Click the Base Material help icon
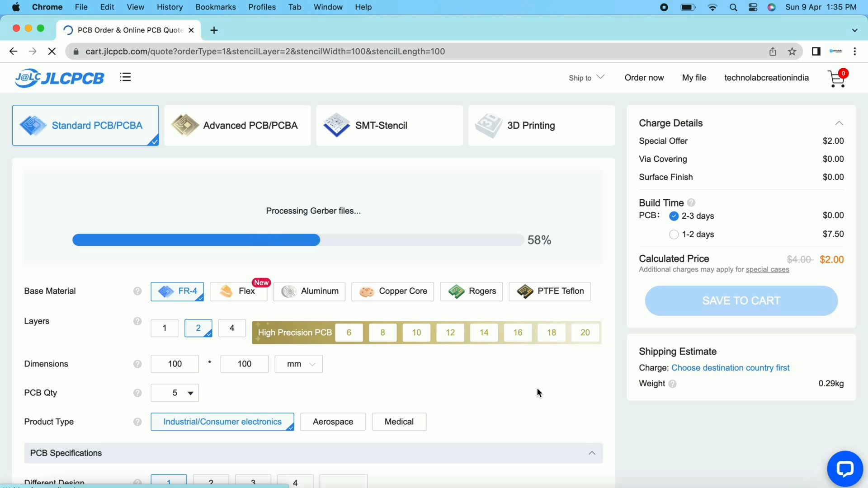This screenshot has width=868, height=488. tap(137, 291)
